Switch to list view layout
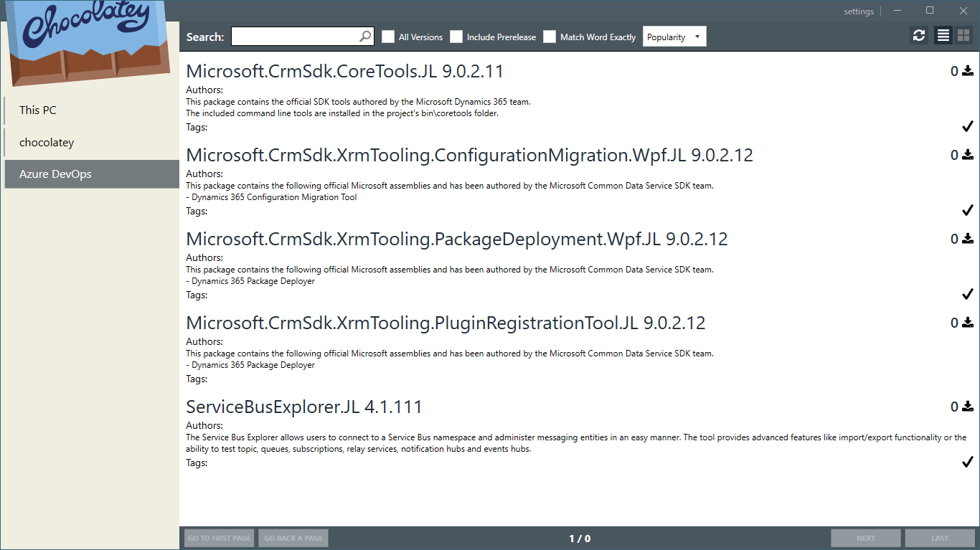Viewport: 980px width, 550px height. tap(943, 36)
